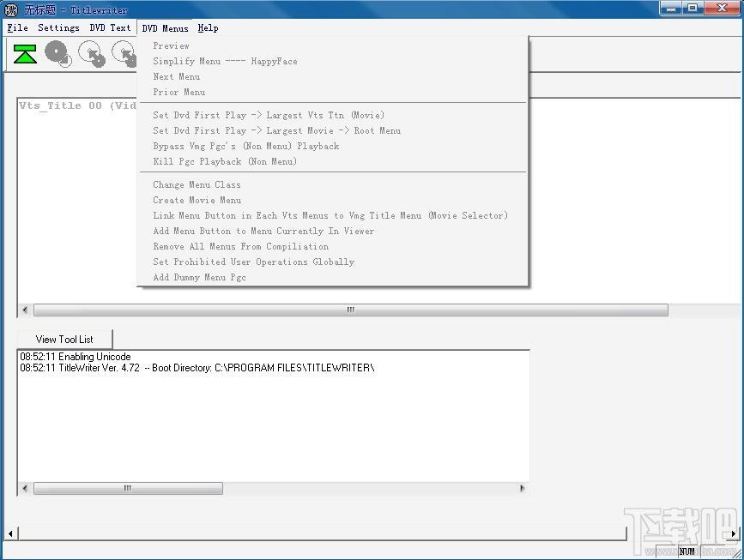The image size is (744, 560).
Task: Maximize the Titlewriter window
Action: pyautogui.click(x=693, y=8)
